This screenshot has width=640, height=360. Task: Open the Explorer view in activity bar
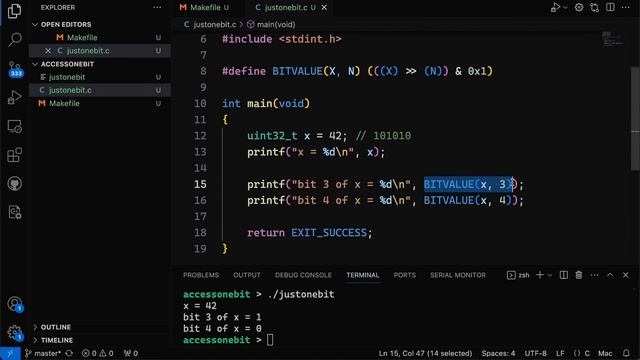click(14, 11)
